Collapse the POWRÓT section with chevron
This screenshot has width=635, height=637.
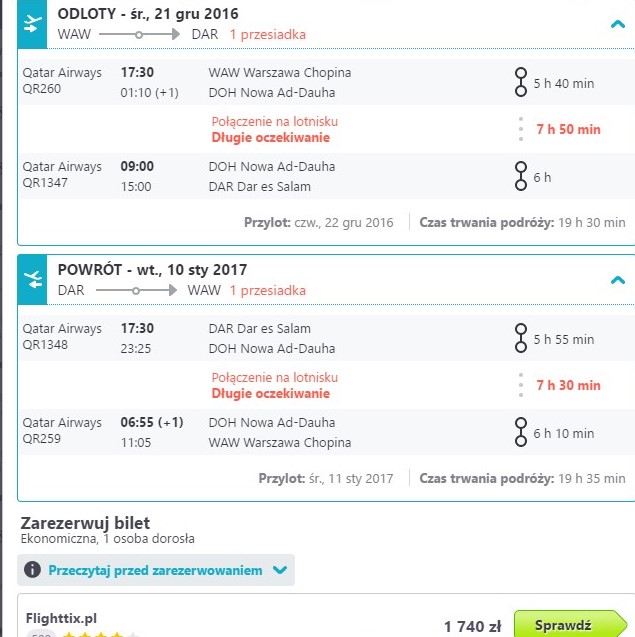[618, 280]
